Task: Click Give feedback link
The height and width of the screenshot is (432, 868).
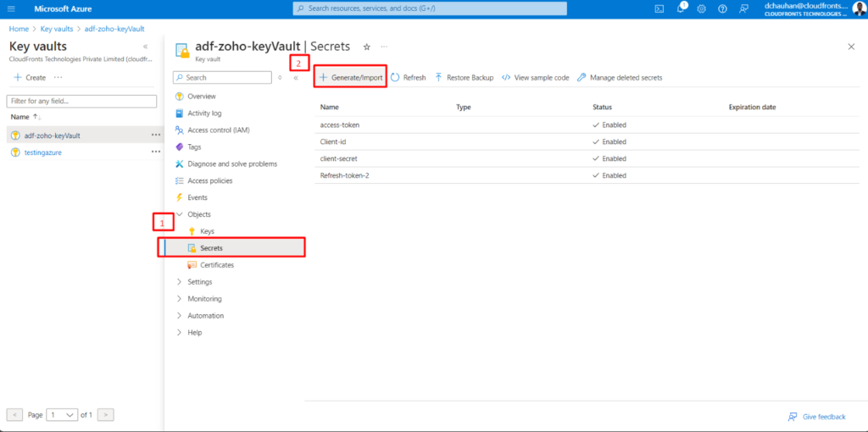Action: click(x=816, y=417)
